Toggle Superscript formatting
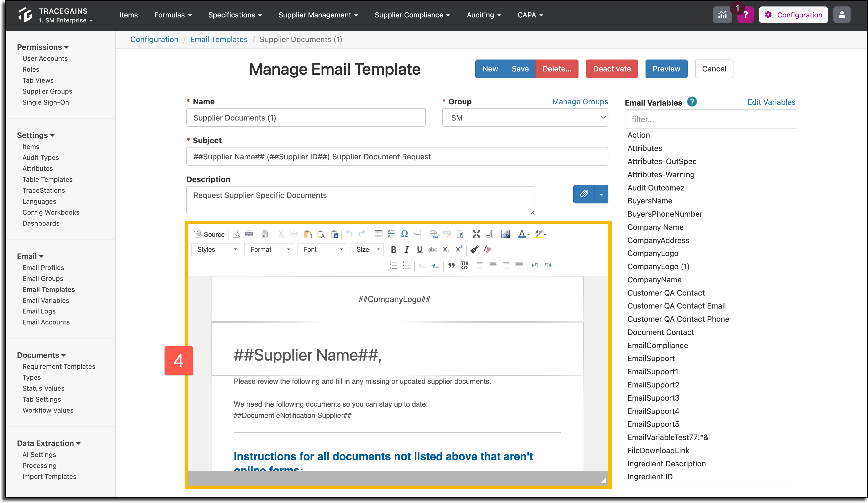Image resolution: width=868 pixels, height=503 pixels. [459, 250]
